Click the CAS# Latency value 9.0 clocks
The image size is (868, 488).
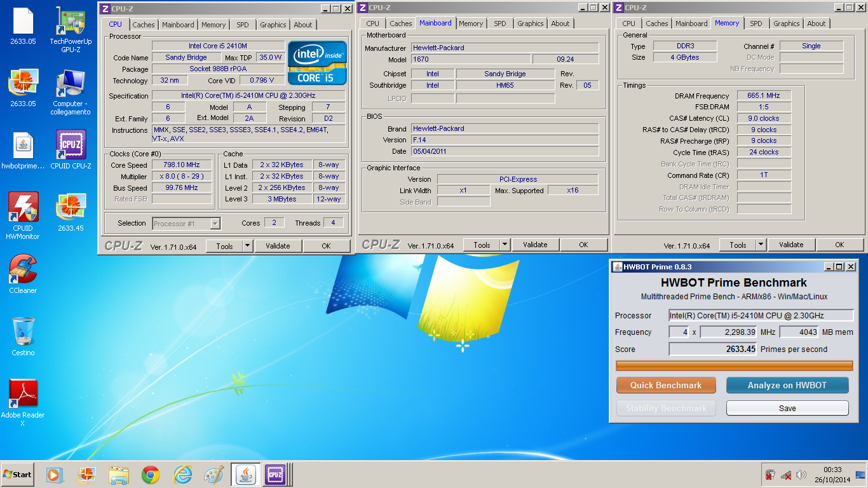[x=764, y=118]
